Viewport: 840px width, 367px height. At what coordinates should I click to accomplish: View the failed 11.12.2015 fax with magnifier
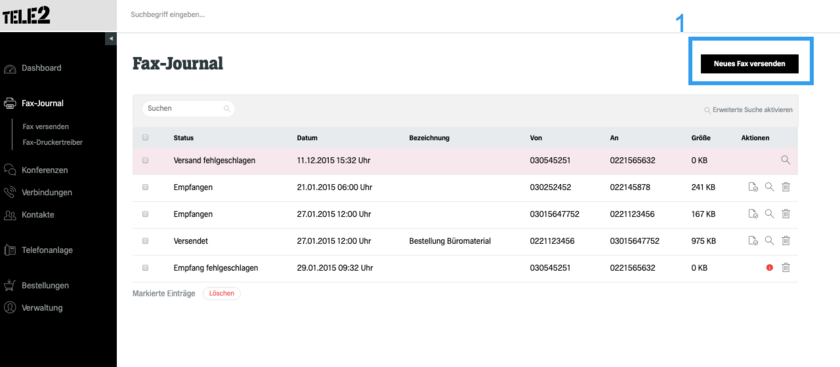point(785,160)
